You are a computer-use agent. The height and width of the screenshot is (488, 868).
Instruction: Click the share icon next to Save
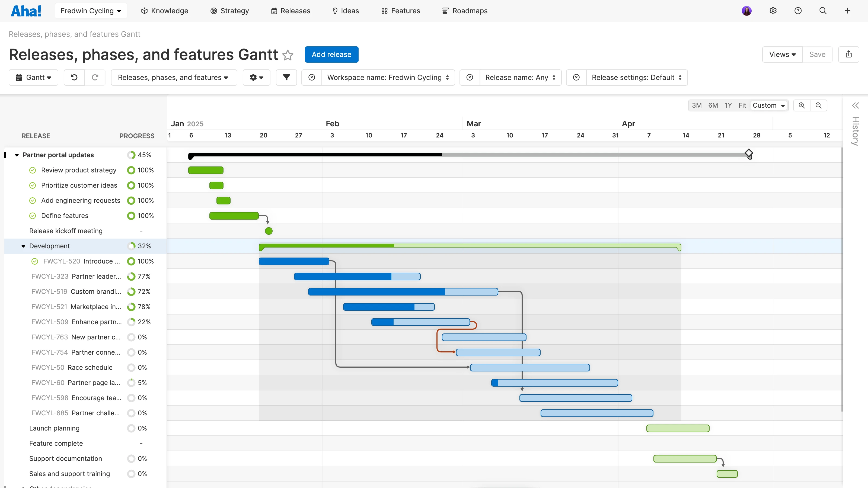849,54
